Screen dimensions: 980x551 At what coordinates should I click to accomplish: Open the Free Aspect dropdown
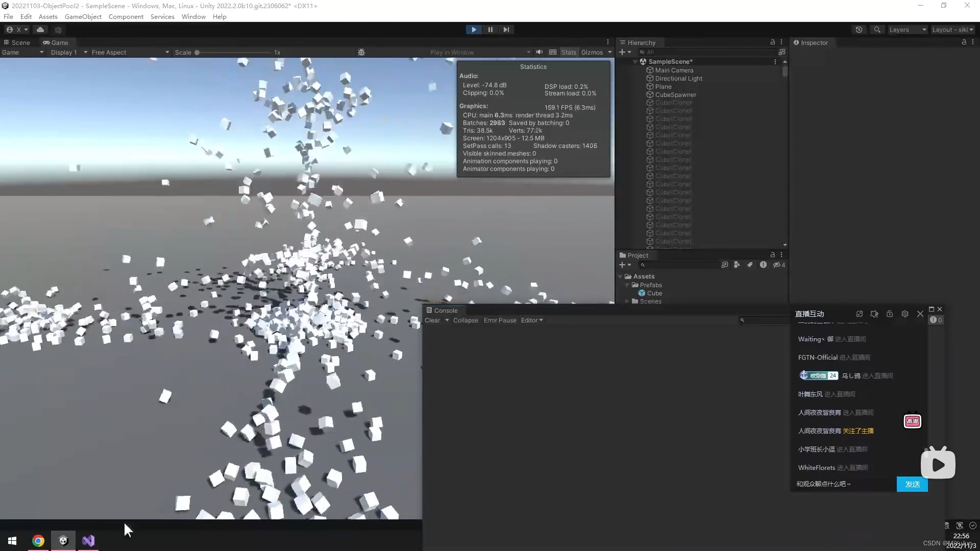click(130, 53)
